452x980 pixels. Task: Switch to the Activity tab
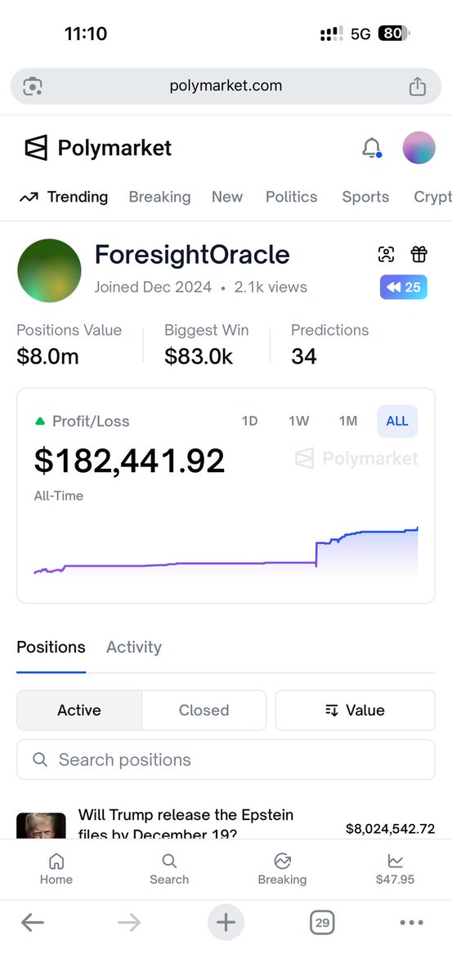[134, 648]
